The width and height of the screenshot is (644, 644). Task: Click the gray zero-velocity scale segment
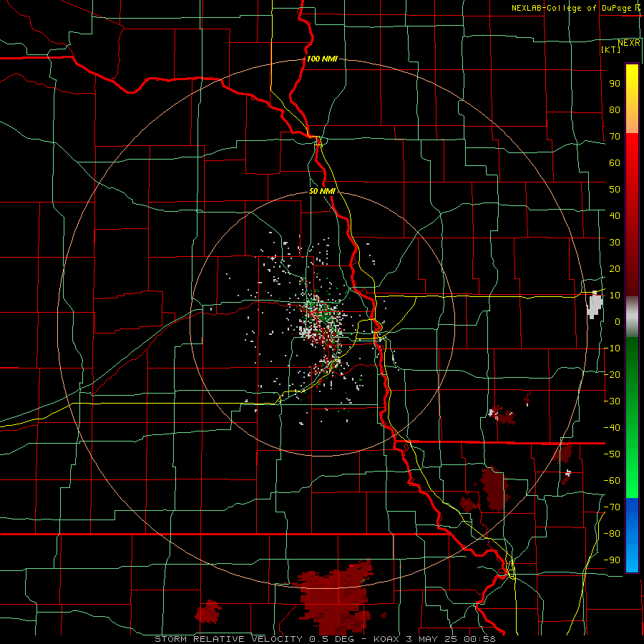(632, 317)
